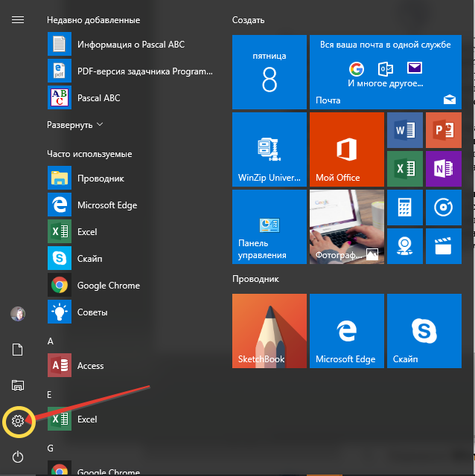The width and height of the screenshot is (475, 476).
Task: Click the Создать tile group title
Action: [x=248, y=20]
